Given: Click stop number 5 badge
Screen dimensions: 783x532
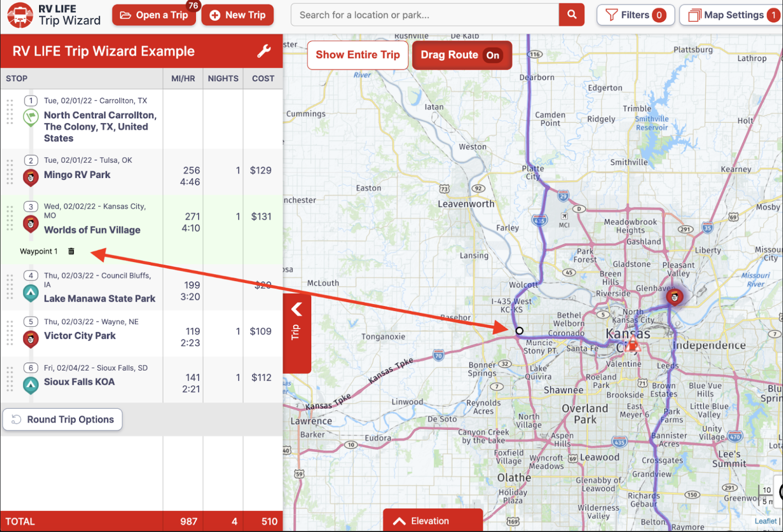Looking at the screenshot, I should [x=31, y=322].
